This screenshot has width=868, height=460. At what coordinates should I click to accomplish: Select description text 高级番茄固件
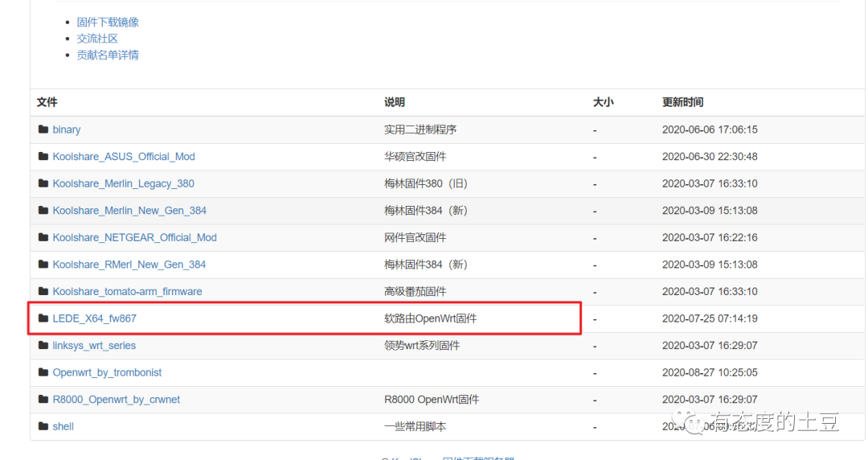coord(416,291)
